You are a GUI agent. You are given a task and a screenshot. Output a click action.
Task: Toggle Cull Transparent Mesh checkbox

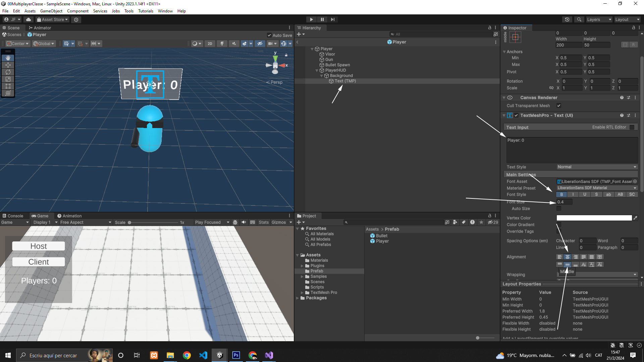click(559, 106)
